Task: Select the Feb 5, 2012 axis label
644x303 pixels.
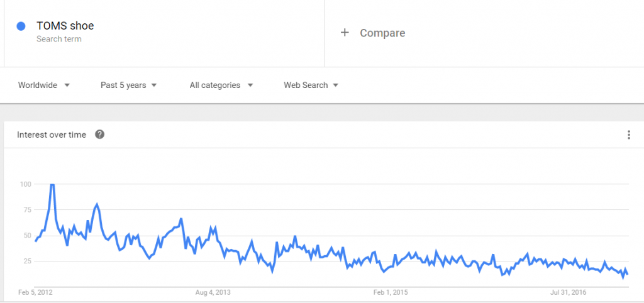Action: [35, 293]
